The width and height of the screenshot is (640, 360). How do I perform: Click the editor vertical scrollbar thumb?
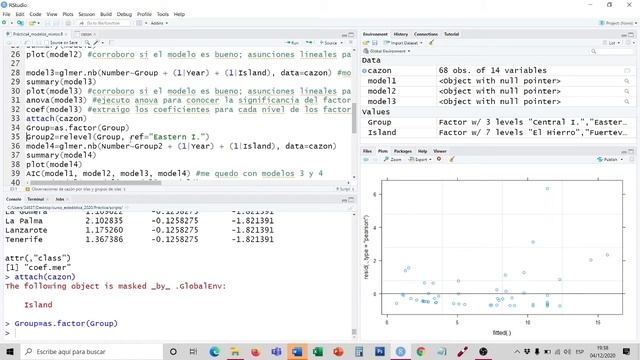(x=353, y=118)
